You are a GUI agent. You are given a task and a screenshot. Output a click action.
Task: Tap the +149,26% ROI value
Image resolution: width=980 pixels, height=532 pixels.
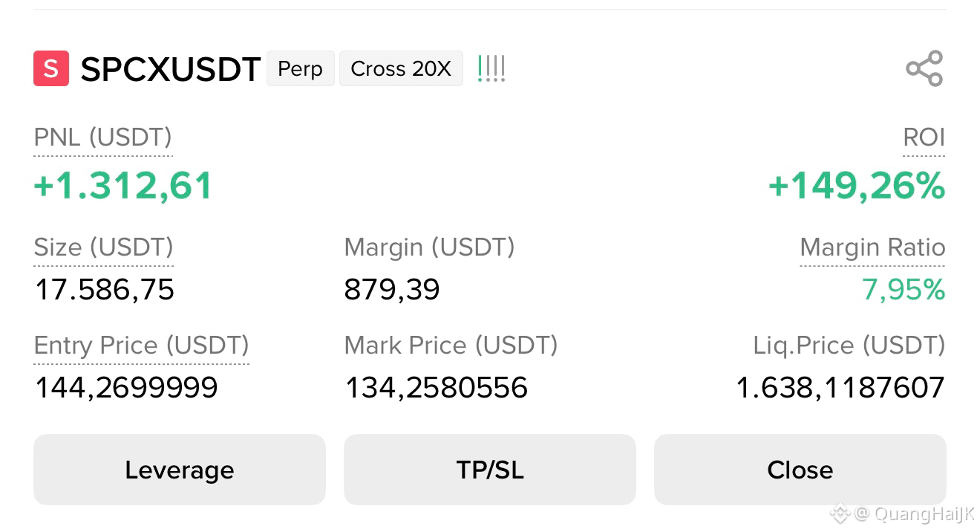[857, 186]
